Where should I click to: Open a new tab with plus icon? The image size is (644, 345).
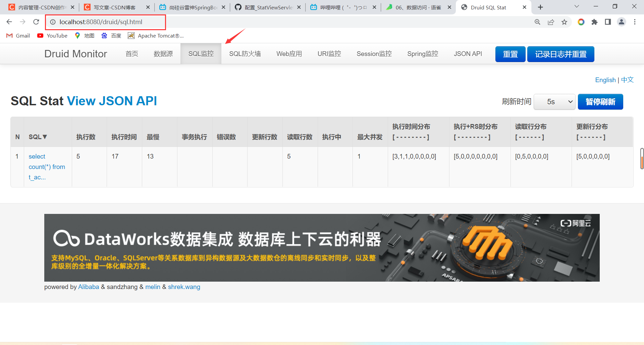point(540,7)
